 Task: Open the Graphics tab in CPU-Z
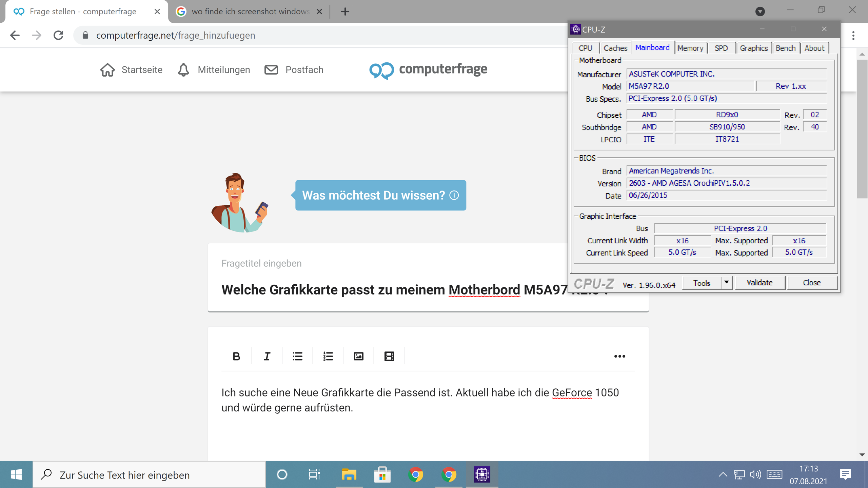point(754,48)
